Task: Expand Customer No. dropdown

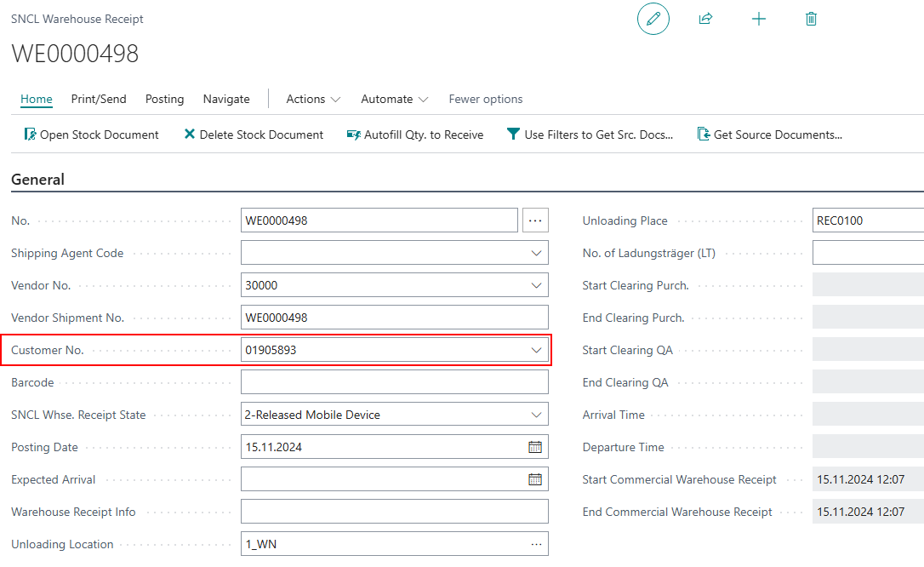Action: click(x=536, y=350)
